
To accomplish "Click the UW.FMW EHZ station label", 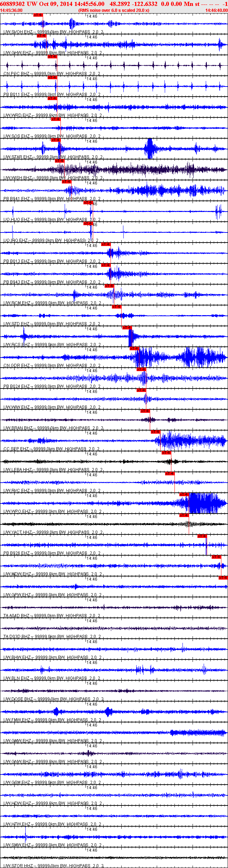I will point(17,720).
